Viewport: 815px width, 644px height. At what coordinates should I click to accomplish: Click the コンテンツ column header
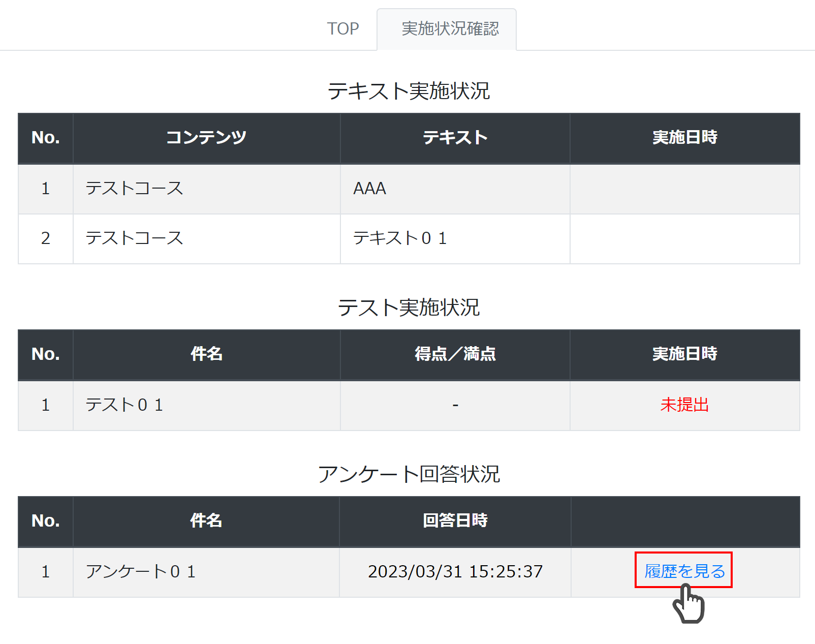click(x=206, y=138)
